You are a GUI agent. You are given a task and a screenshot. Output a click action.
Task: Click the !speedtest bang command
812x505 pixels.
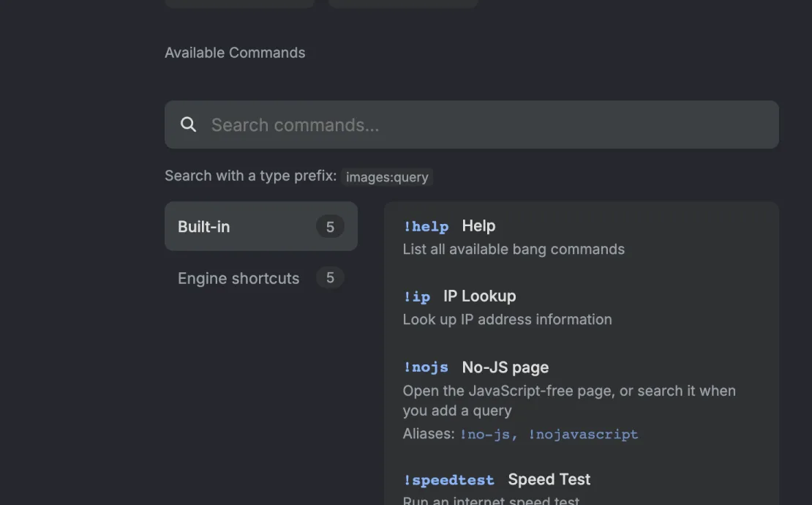tap(449, 480)
